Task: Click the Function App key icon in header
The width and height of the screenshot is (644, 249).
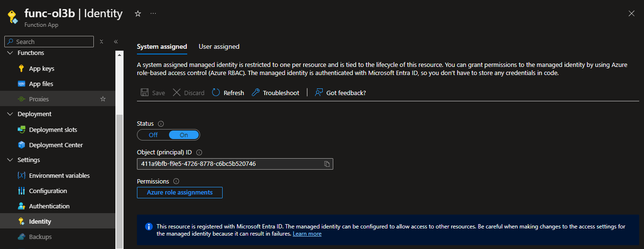Action: pos(12,18)
